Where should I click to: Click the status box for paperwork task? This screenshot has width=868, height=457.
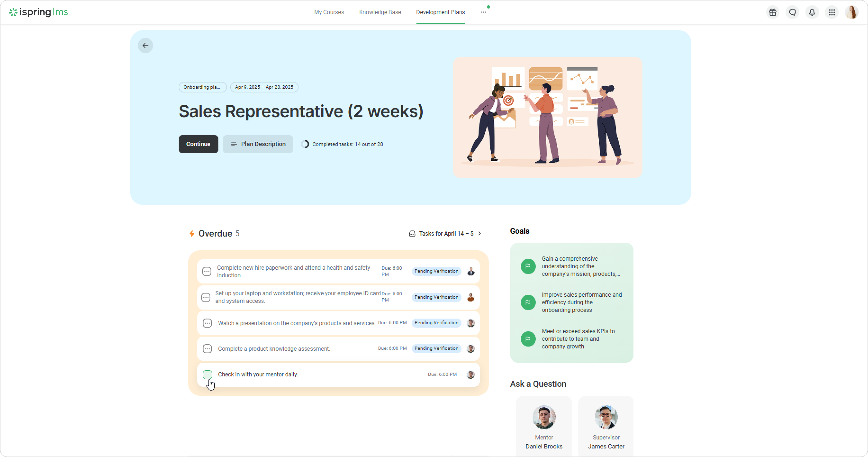coord(207,271)
